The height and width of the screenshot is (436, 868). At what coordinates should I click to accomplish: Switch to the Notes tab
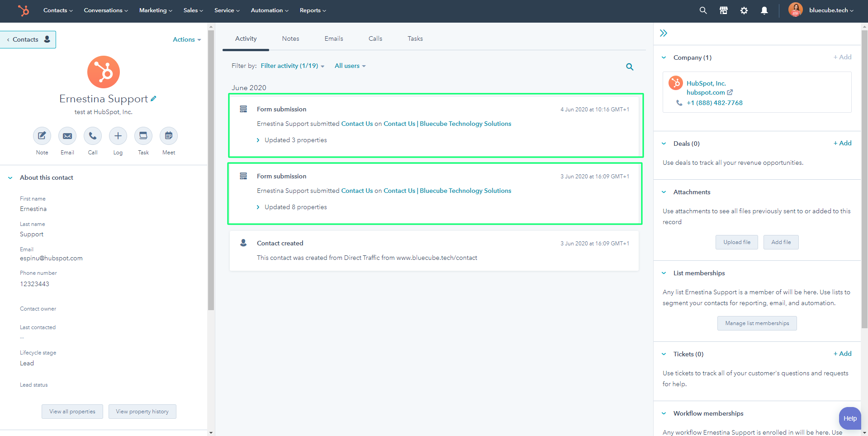pyautogui.click(x=291, y=39)
